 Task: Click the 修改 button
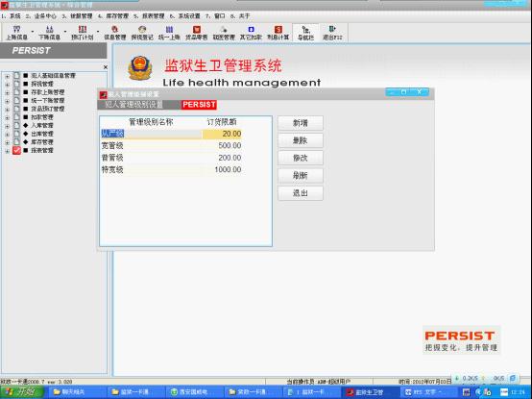301,158
